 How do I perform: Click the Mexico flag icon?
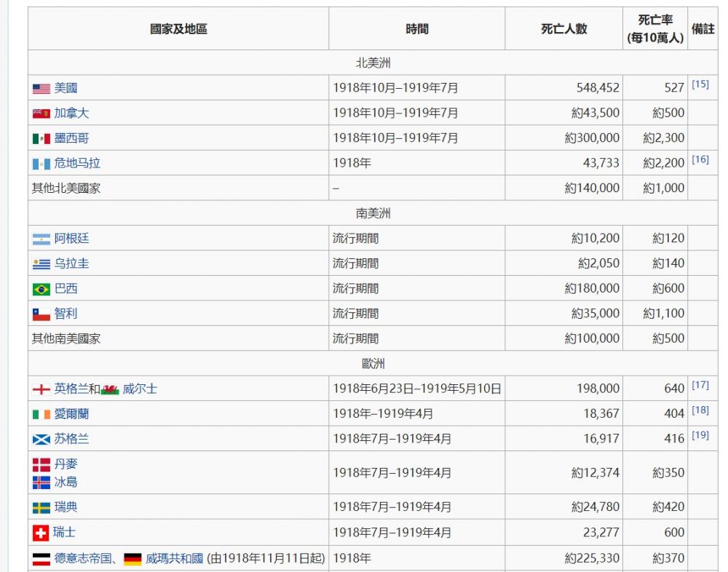point(41,138)
